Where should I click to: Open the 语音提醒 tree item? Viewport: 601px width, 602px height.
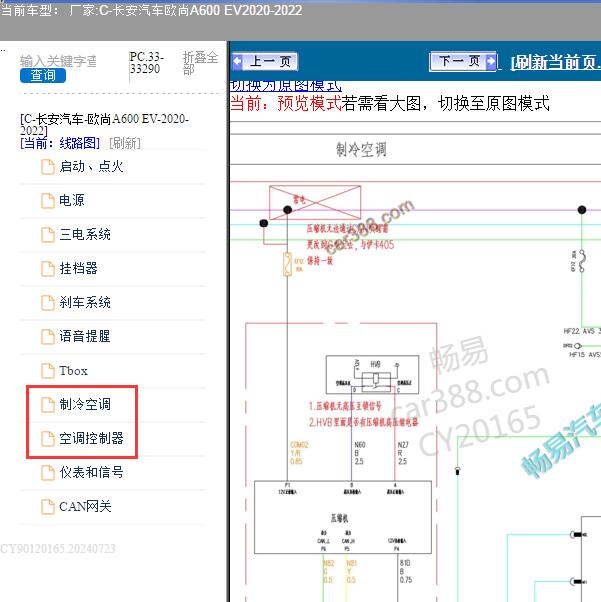85,336
